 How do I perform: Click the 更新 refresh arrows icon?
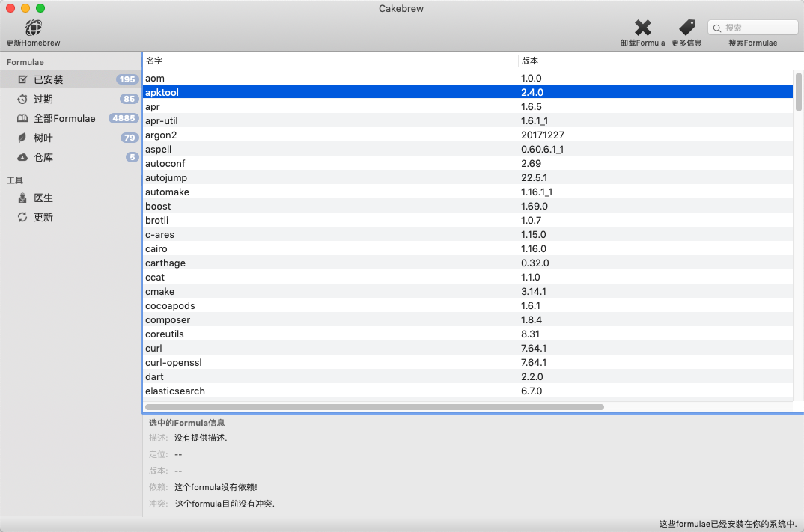point(22,217)
